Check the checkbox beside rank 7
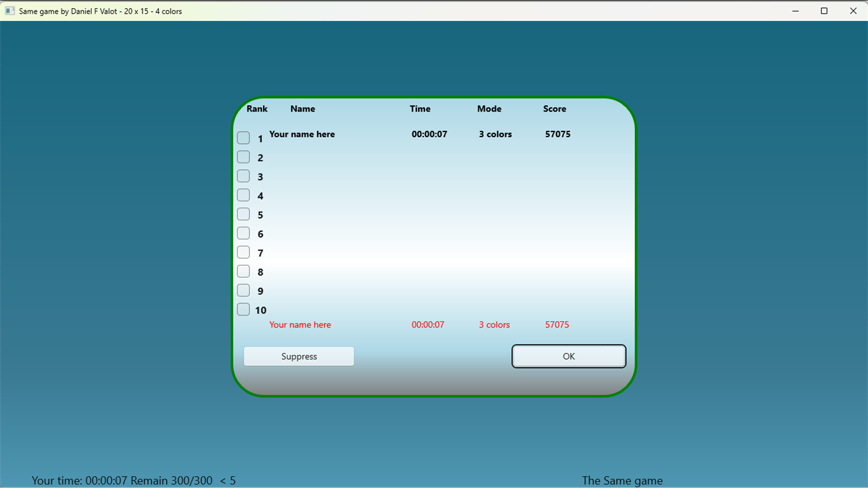This screenshot has height=488, width=868. (x=243, y=252)
